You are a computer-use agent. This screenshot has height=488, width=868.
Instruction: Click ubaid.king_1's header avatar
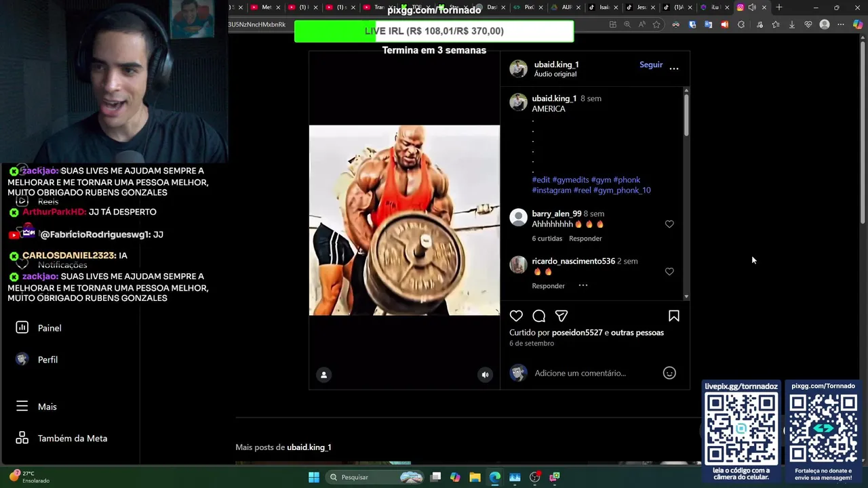click(x=519, y=68)
